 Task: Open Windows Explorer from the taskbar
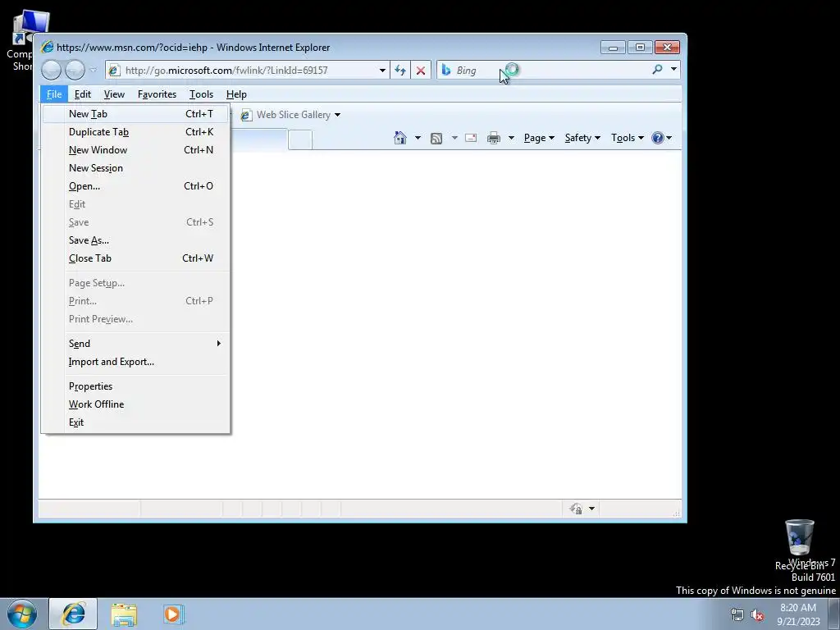coord(125,614)
